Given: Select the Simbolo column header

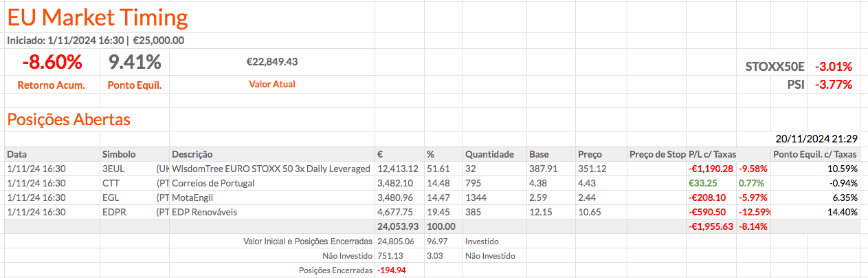Looking at the screenshot, I should pos(119,154).
